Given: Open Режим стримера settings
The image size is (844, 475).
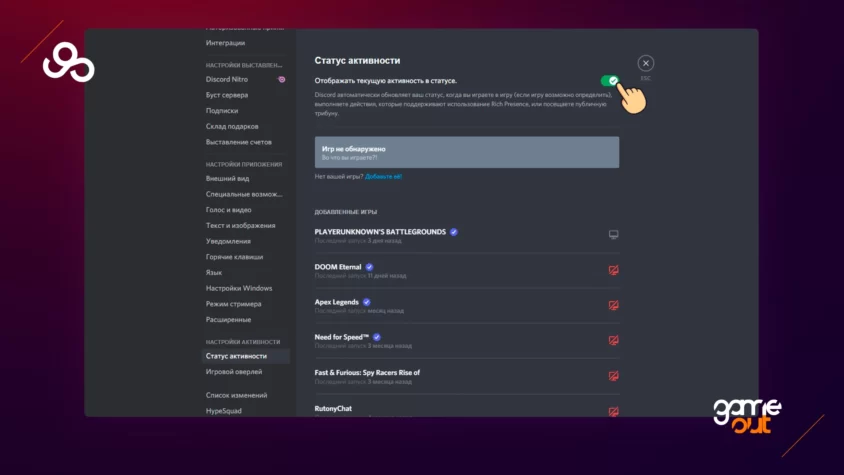Looking at the screenshot, I should tap(234, 304).
